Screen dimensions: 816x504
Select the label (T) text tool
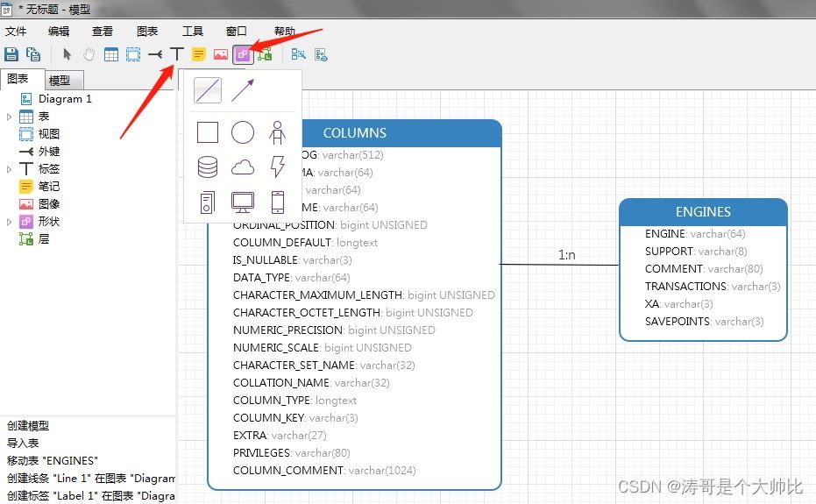tap(177, 54)
